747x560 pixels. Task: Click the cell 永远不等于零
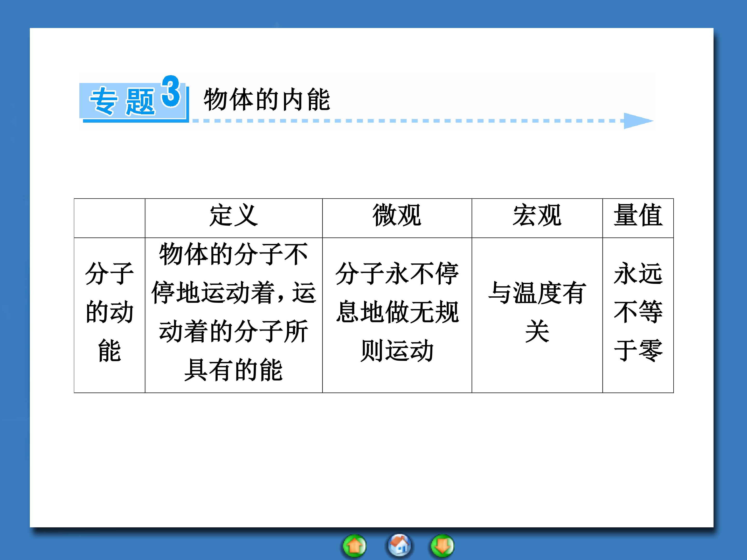click(638, 315)
